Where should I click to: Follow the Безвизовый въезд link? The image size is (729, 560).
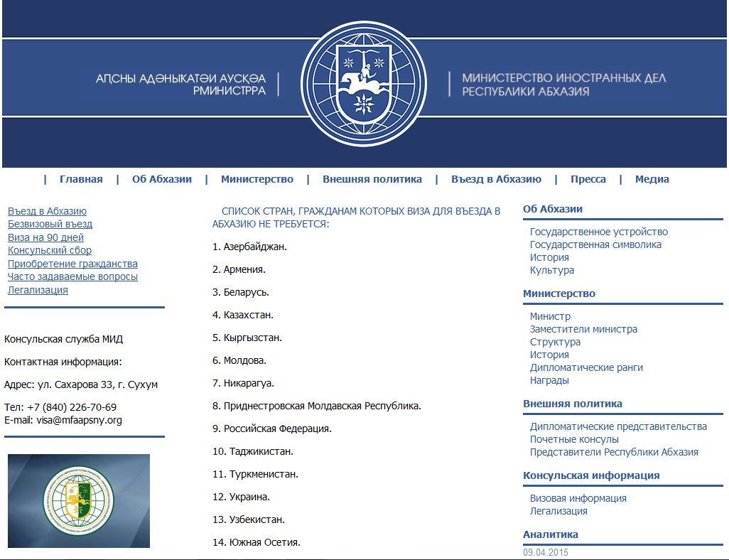(50, 224)
